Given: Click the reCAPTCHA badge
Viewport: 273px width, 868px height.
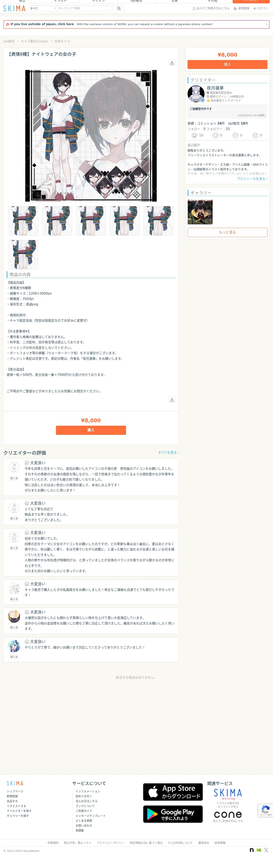Looking at the screenshot, I should [265, 810].
